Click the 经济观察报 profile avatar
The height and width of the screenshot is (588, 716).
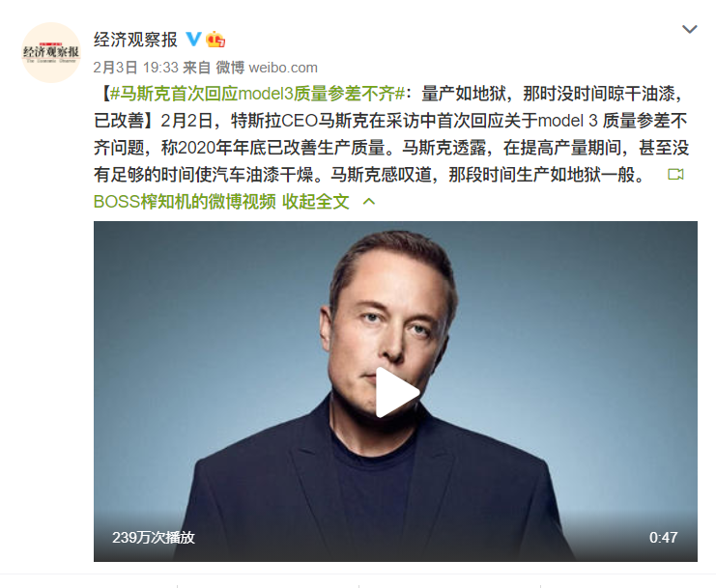(x=51, y=52)
